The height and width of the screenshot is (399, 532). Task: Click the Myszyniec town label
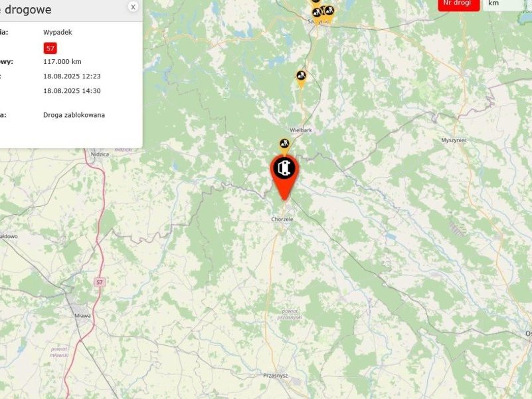[x=454, y=140]
